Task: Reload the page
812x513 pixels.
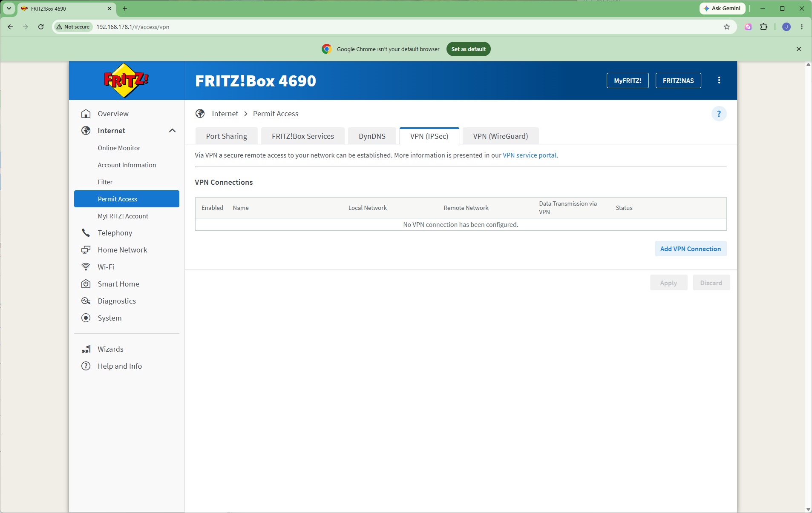Action: (x=41, y=27)
